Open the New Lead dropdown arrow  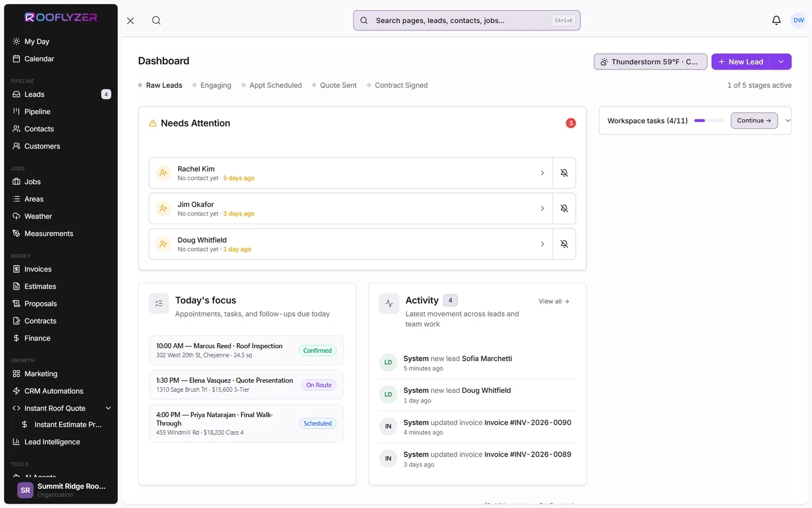tap(781, 62)
